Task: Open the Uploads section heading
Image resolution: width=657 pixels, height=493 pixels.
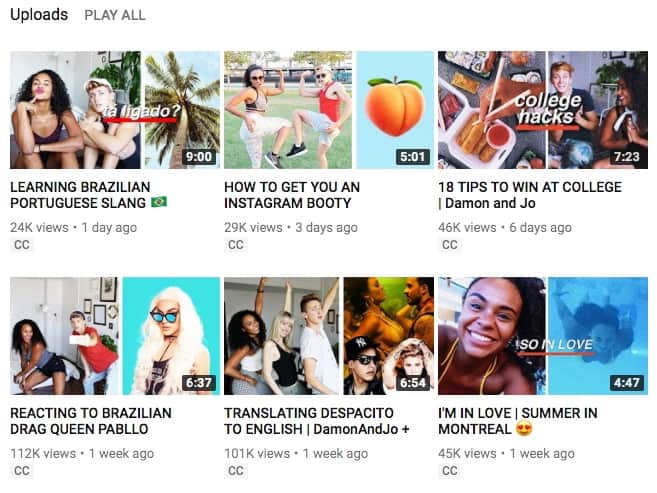Action: pyautogui.click(x=39, y=15)
